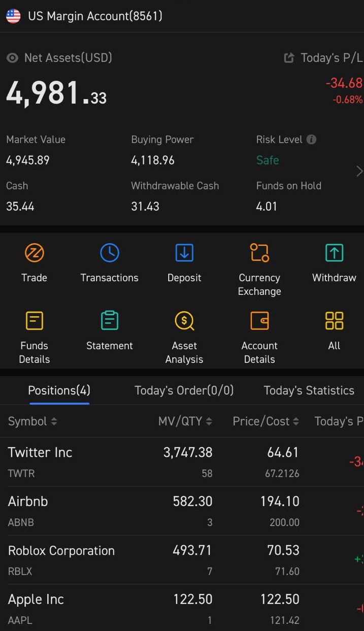Open the Currency Exchange icon
This screenshot has height=631, width=364.
click(259, 253)
